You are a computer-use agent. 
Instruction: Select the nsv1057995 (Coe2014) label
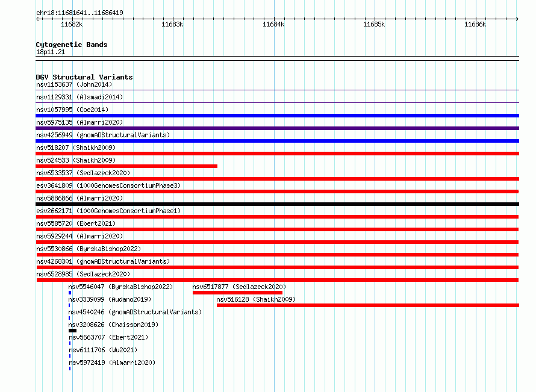tap(72, 110)
